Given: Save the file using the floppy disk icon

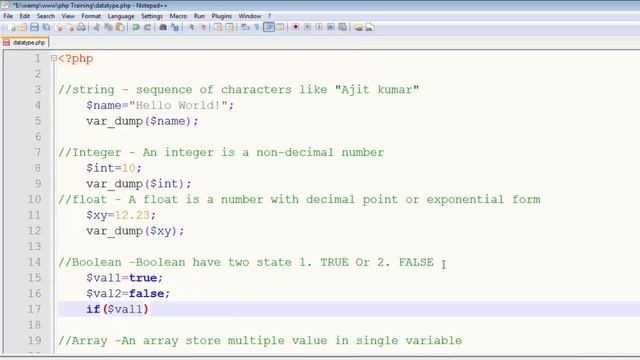Looking at the screenshot, I should 34,27.
